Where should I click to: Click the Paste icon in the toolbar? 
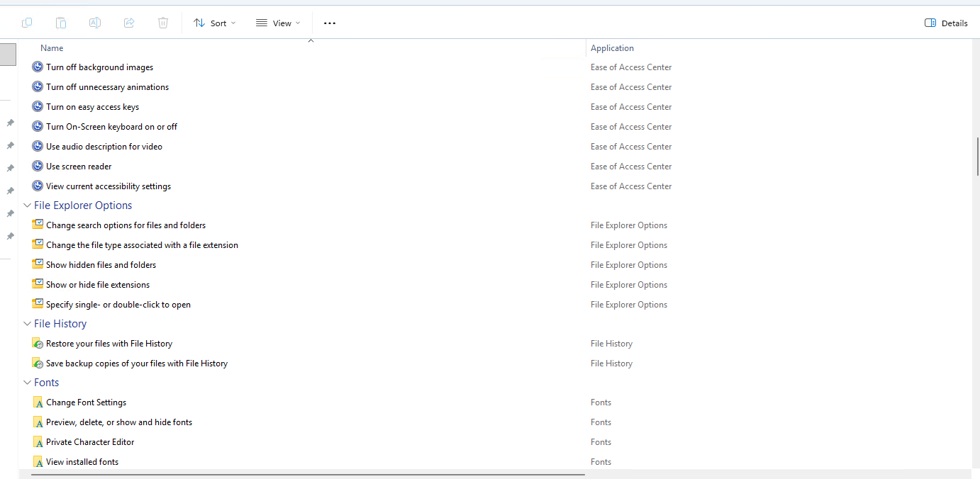point(60,22)
